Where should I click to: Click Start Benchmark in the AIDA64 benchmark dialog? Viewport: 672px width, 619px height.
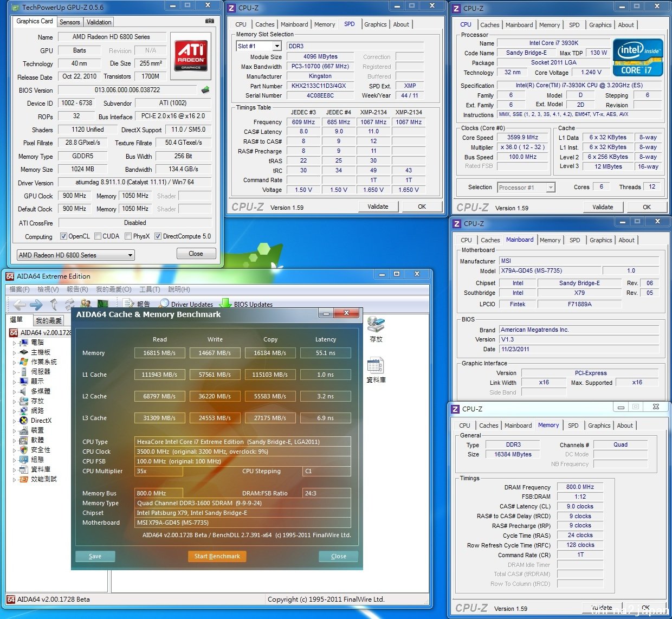pyautogui.click(x=217, y=556)
